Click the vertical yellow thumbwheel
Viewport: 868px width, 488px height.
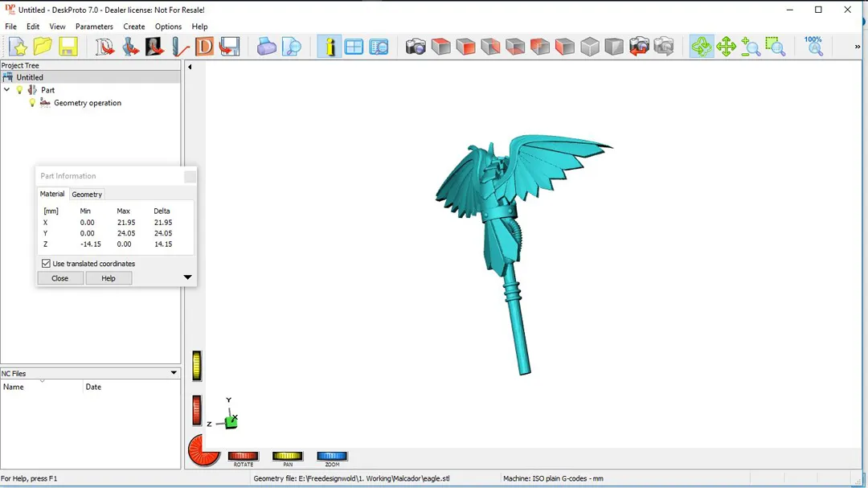pyautogui.click(x=197, y=366)
